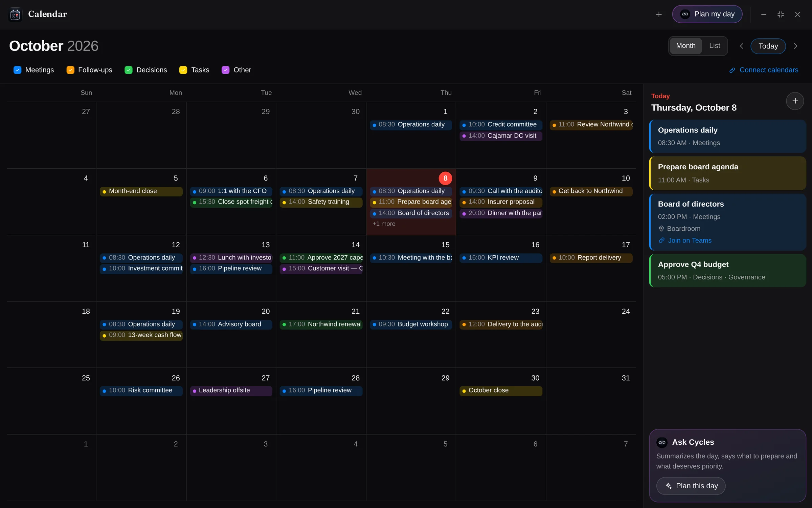Viewport: 812px width, 508px height.
Task: Open Insurer proposal event on October 9
Action: tap(501, 202)
